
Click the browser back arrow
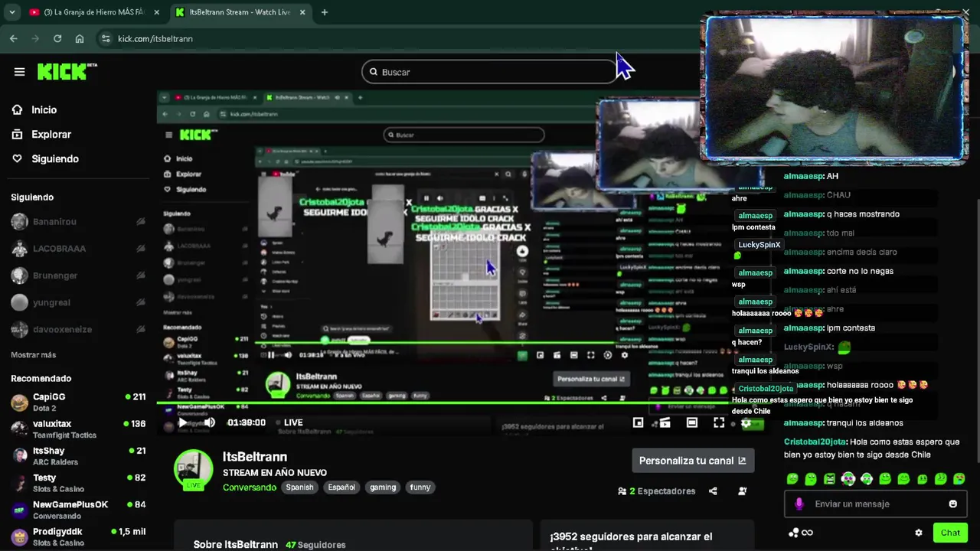(x=14, y=38)
